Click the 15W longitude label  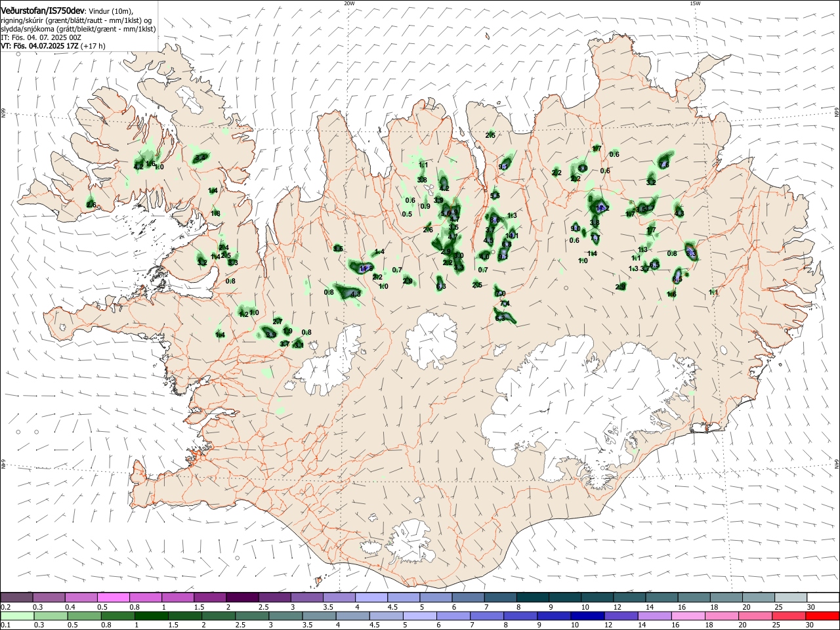(695, 3)
